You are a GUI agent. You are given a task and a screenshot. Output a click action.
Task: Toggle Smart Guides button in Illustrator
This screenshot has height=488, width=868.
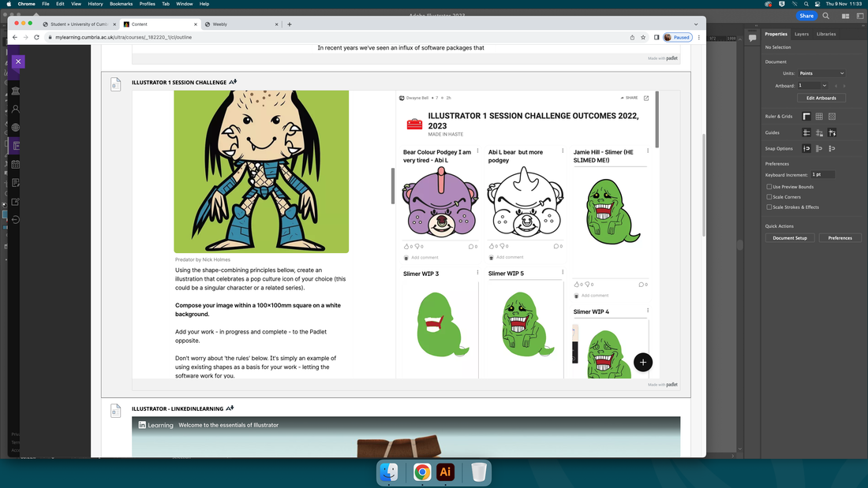click(832, 132)
